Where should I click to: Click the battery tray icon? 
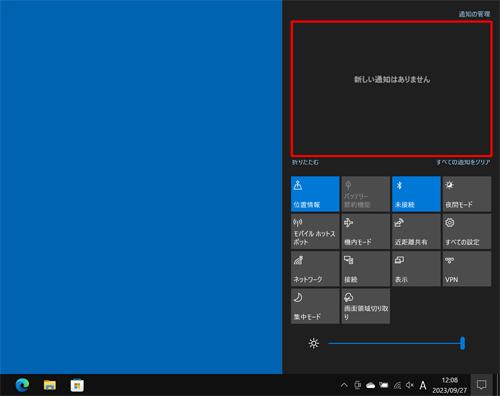coord(384,385)
